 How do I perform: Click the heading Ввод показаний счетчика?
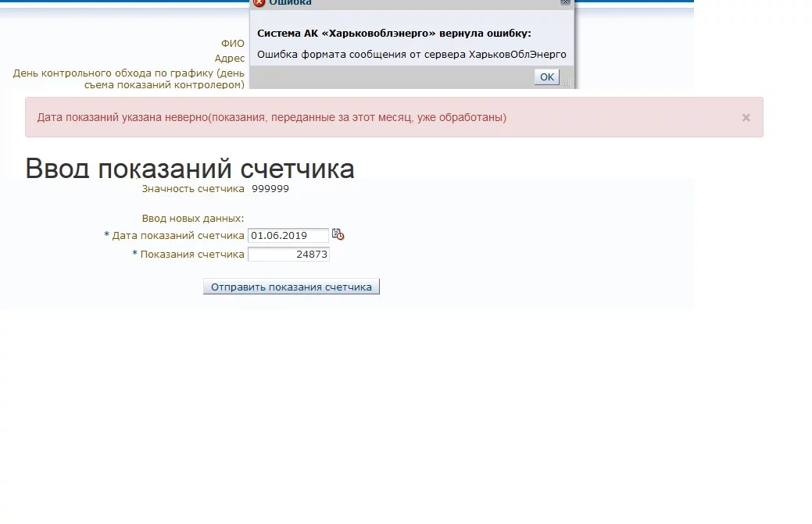tap(190, 169)
